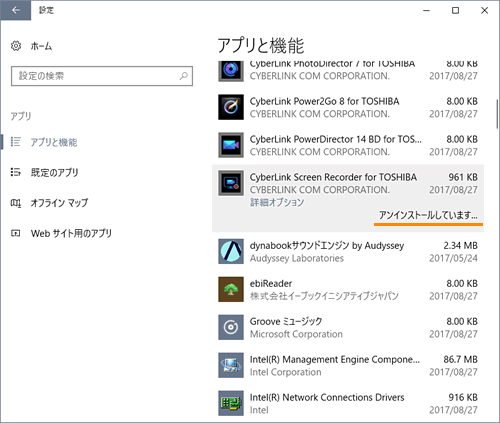The width and height of the screenshot is (500, 423).
Task: Select ホーム in the sidebar
Action: (x=41, y=46)
